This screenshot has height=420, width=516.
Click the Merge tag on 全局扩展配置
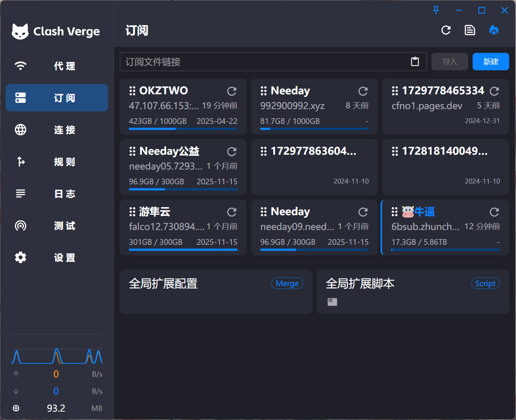pyautogui.click(x=287, y=284)
